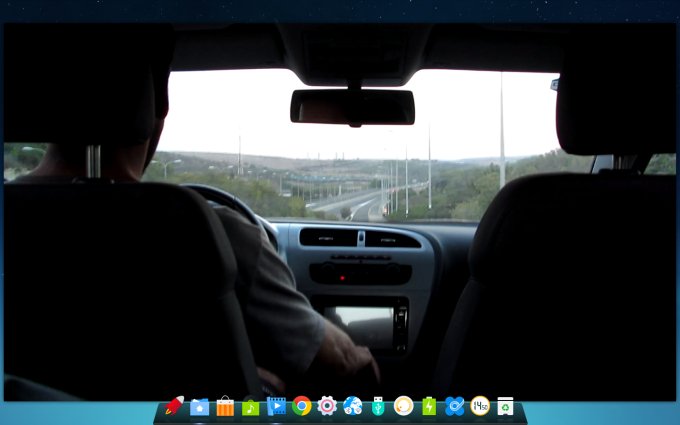Open the green battery power icon
Image resolution: width=680 pixels, height=425 pixels.
429,406
